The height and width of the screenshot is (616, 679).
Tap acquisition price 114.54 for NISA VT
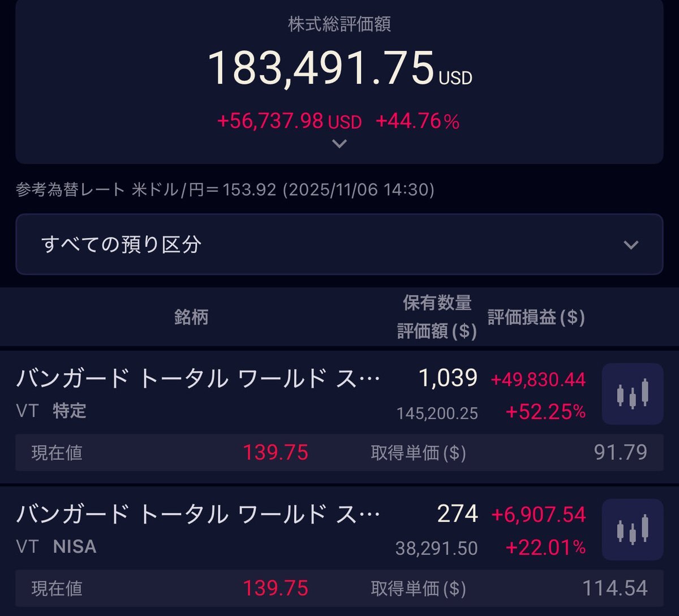(614, 588)
